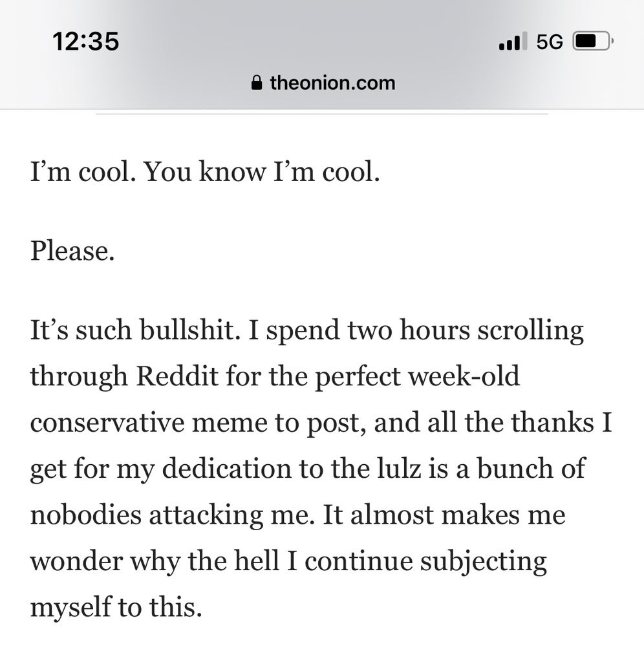This screenshot has height=662, width=644.
Task: Select the word "conservative" in the text
Action: [x=107, y=423]
